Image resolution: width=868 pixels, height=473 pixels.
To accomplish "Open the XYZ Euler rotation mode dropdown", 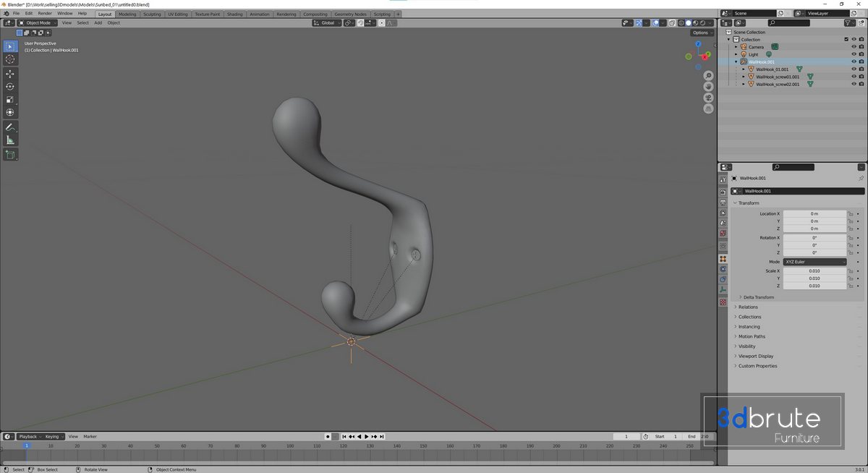I will 814,262.
